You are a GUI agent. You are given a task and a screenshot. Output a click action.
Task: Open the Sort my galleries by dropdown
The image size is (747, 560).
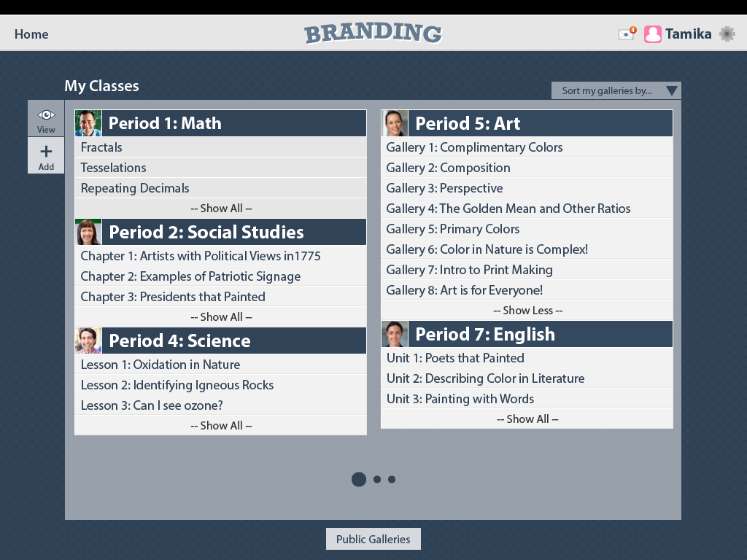(616, 91)
